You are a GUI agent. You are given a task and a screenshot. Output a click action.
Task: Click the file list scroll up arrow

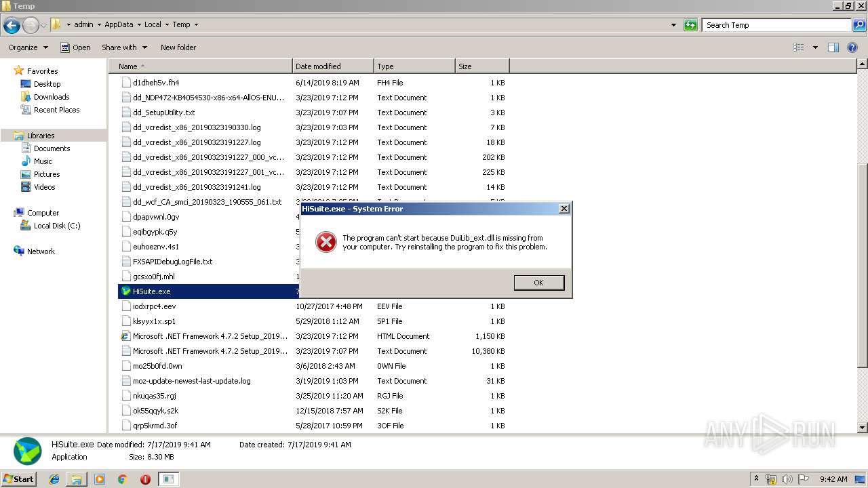[862, 64]
